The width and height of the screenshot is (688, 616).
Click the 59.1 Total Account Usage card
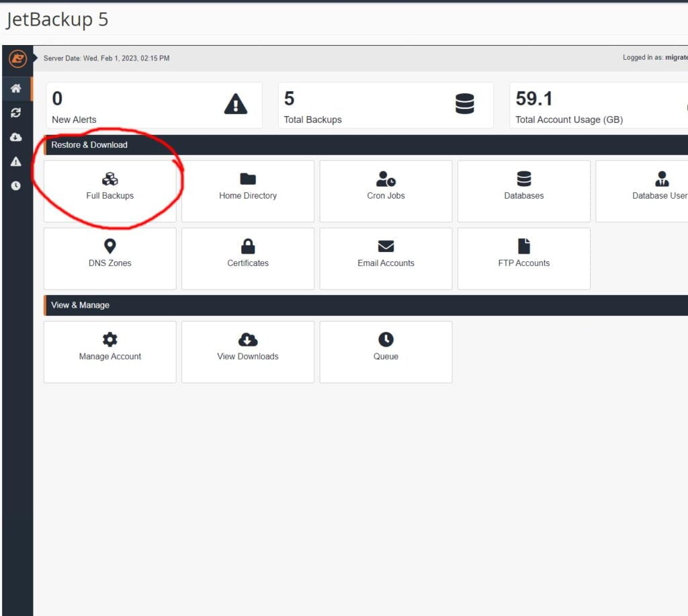tap(599, 105)
